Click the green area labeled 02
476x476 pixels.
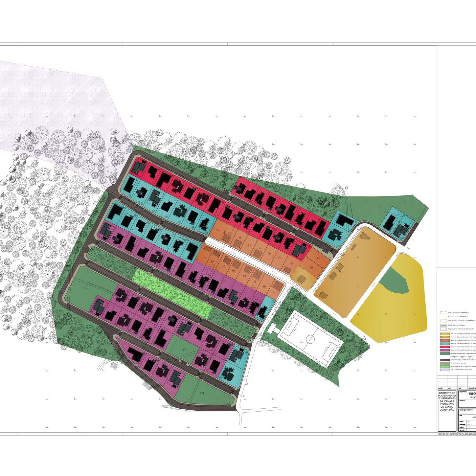(x=85, y=287)
